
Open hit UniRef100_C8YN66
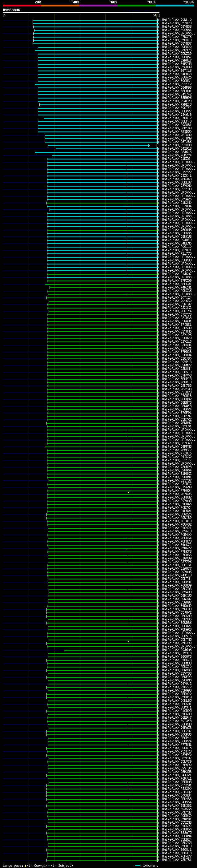pyautogui.click(x=176, y=26)
